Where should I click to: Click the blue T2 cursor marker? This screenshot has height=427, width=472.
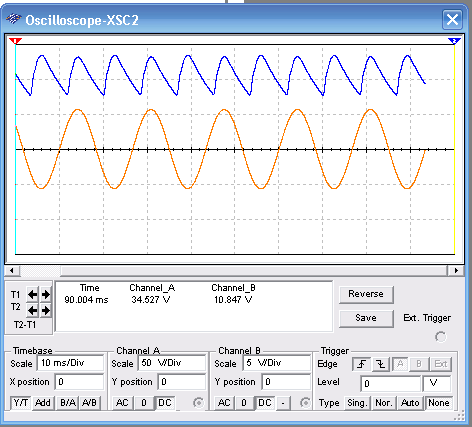[454, 41]
